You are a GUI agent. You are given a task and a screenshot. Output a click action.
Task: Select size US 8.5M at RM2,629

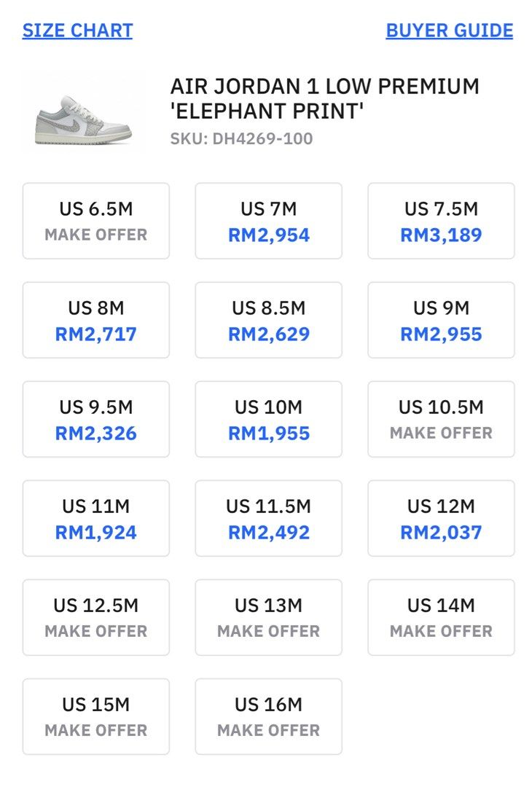tap(269, 320)
